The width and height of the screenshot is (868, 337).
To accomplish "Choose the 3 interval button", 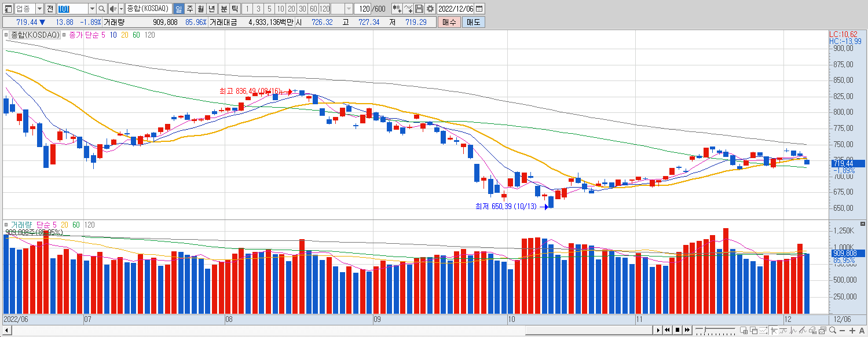I will tap(258, 9).
